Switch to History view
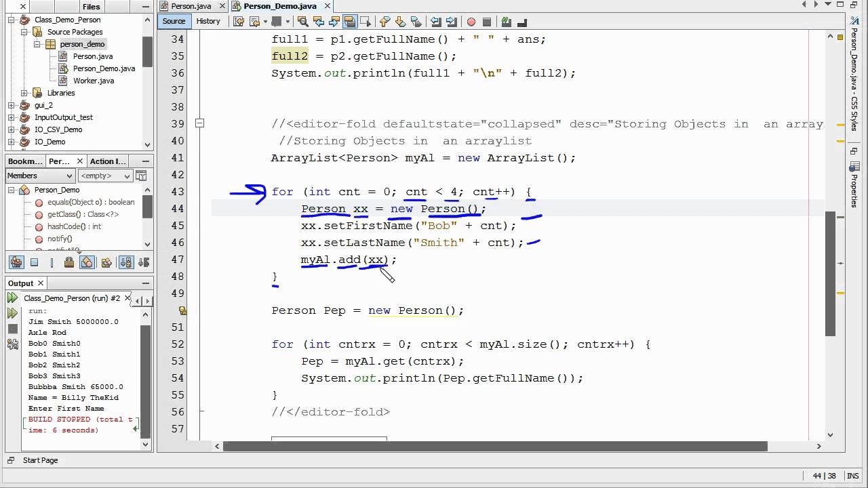 coord(208,21)
